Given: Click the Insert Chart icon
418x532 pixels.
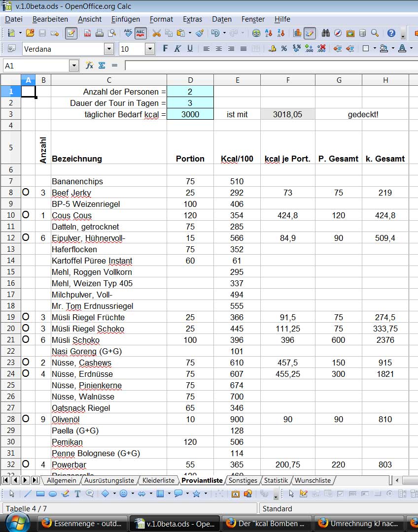Looking at the screenshot, I should (297, 33).
